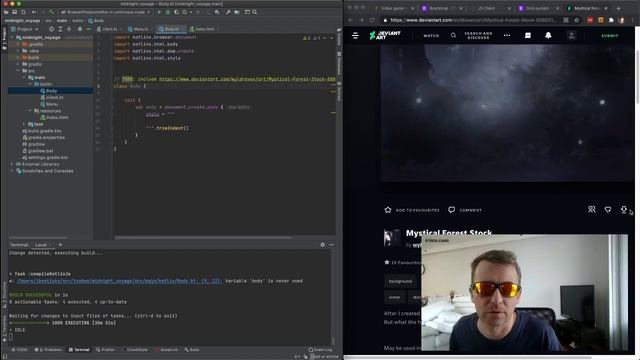This screenshot has width=640, height=360.
Task: Select build.gradle.kts in project tree
Action: [42, 131]
